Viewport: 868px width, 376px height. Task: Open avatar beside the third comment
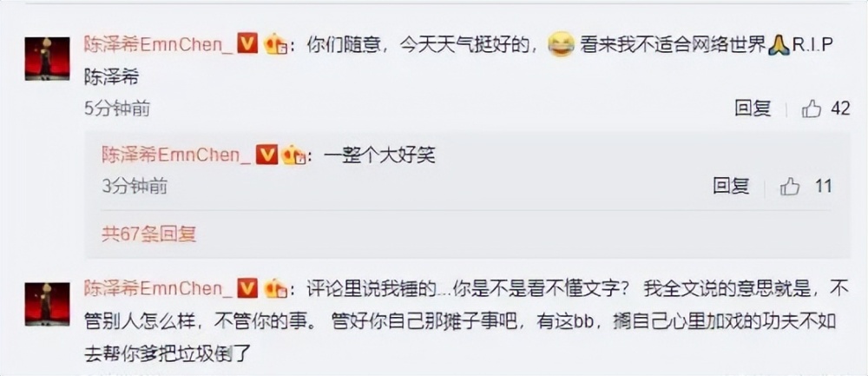(47, 304)
